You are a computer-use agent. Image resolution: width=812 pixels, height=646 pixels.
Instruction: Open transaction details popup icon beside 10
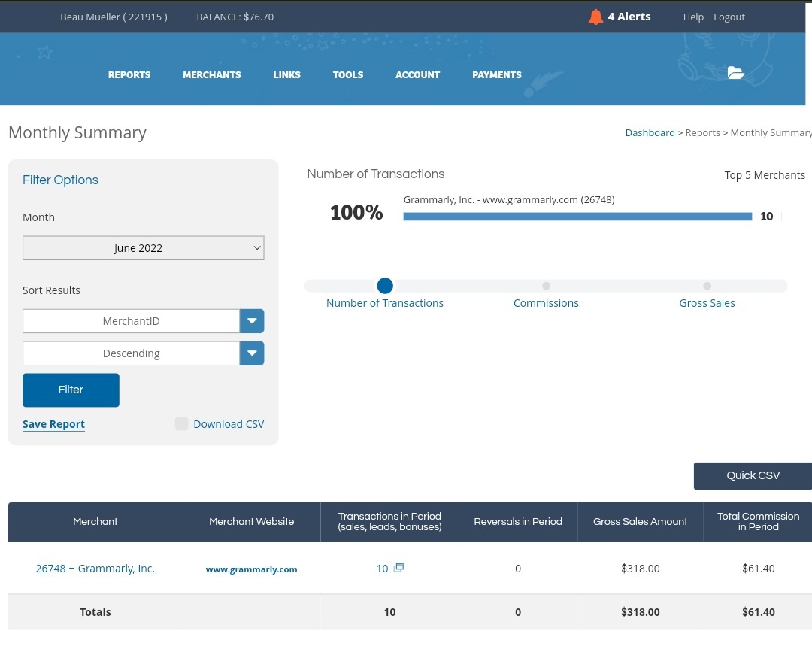coord(398,568)
